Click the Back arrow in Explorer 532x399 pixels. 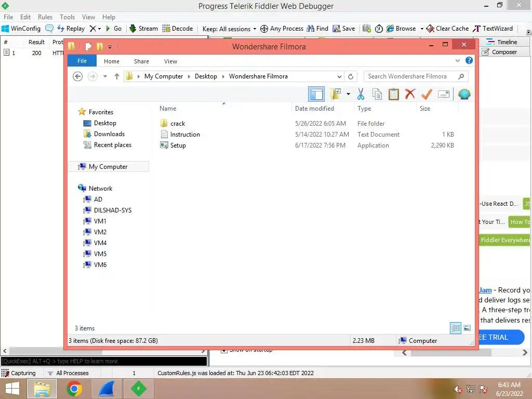point(78,76)
